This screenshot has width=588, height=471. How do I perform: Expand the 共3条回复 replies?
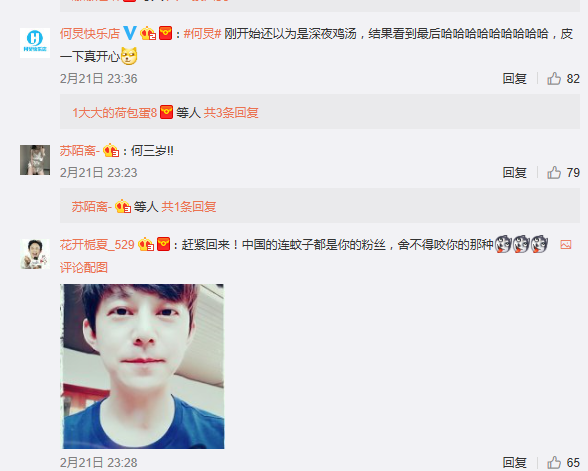[x=231, y=112]
